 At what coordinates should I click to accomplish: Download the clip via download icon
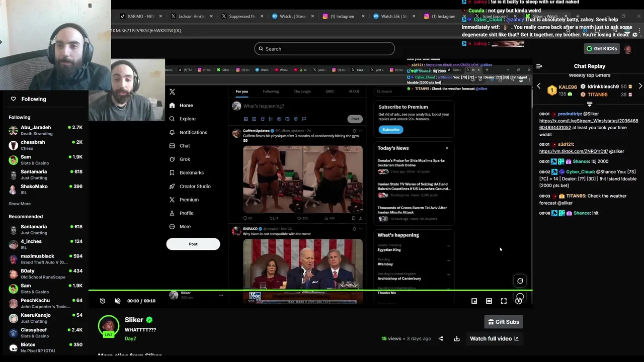click(x=457, y=339)
